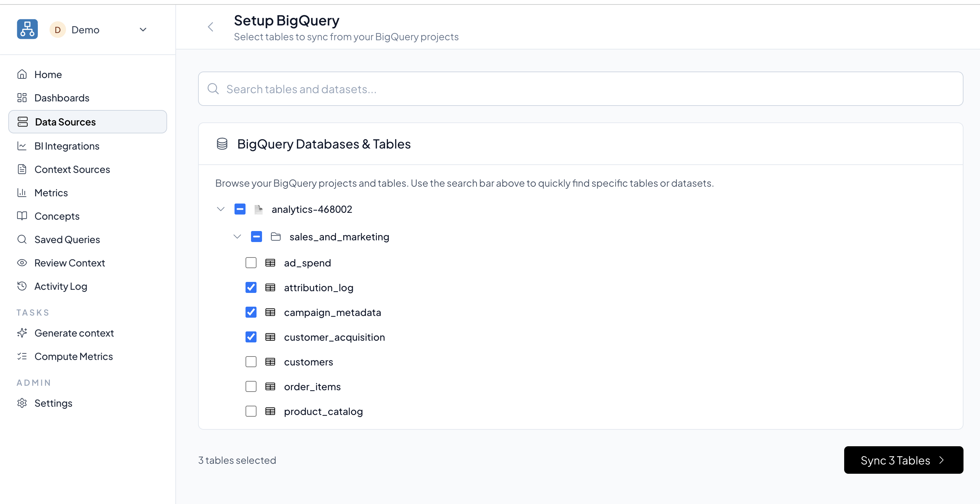Click the Sync 3 Tables button

tap(903, 460)
